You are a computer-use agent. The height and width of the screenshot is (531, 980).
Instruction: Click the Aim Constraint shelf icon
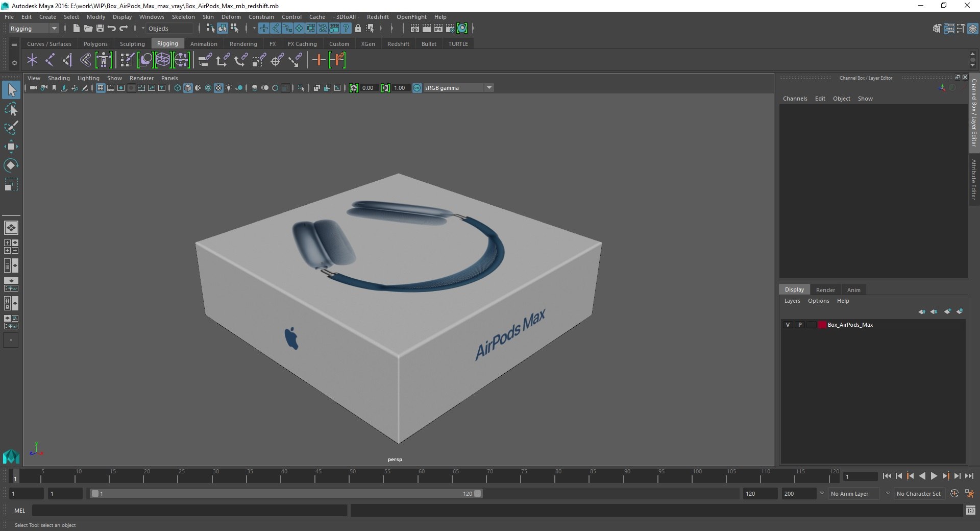277,60
